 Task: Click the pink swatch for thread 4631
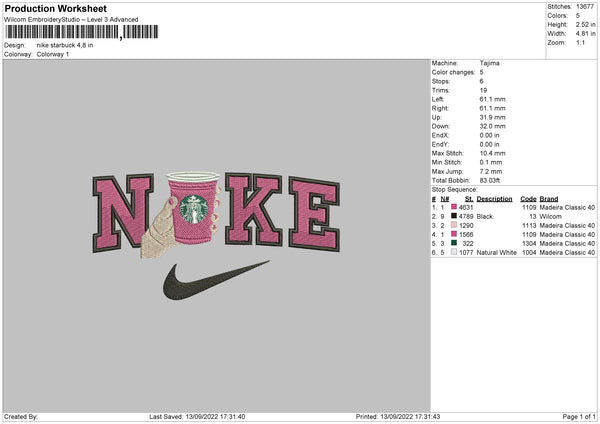[x=454, y=207]
